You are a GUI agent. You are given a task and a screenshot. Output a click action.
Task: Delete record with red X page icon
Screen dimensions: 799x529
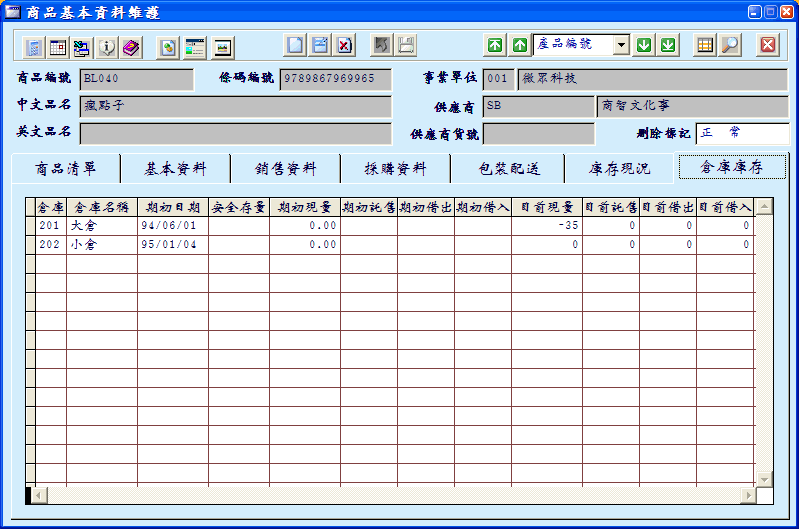pyautogui.click(x=344, y=45)
